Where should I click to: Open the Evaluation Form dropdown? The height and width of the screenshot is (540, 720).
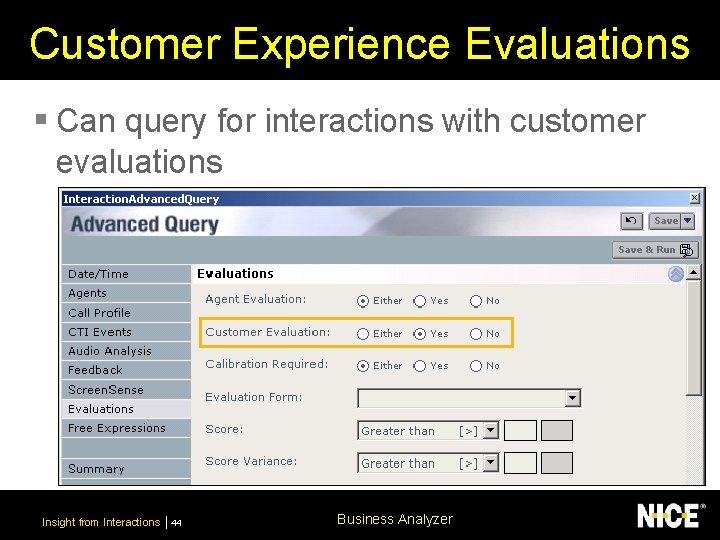(572, 398)
